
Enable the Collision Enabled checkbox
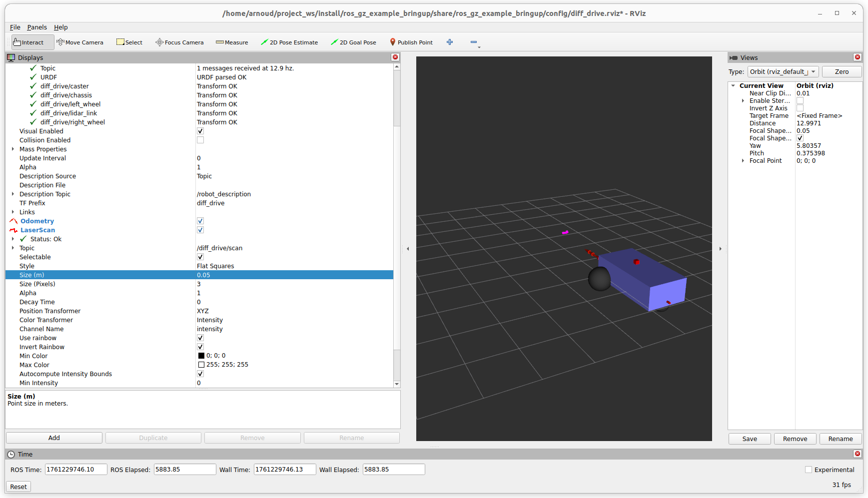[200, 140]
